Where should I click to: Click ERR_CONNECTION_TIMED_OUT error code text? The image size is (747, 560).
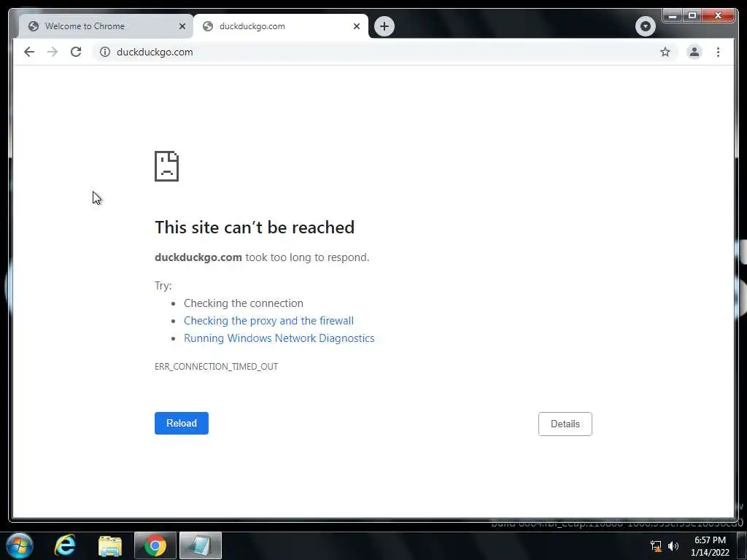[x=216, y=367]
